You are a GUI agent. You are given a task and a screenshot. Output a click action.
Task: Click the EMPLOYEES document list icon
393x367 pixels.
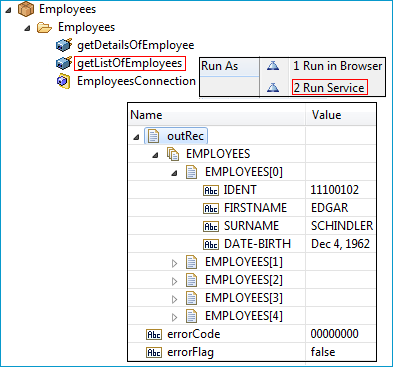(x=173, y=154)
